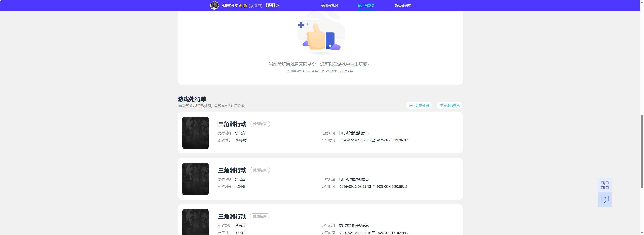
Task: Click the 申请处罚减免 button
Action: [x=449, y=105]
